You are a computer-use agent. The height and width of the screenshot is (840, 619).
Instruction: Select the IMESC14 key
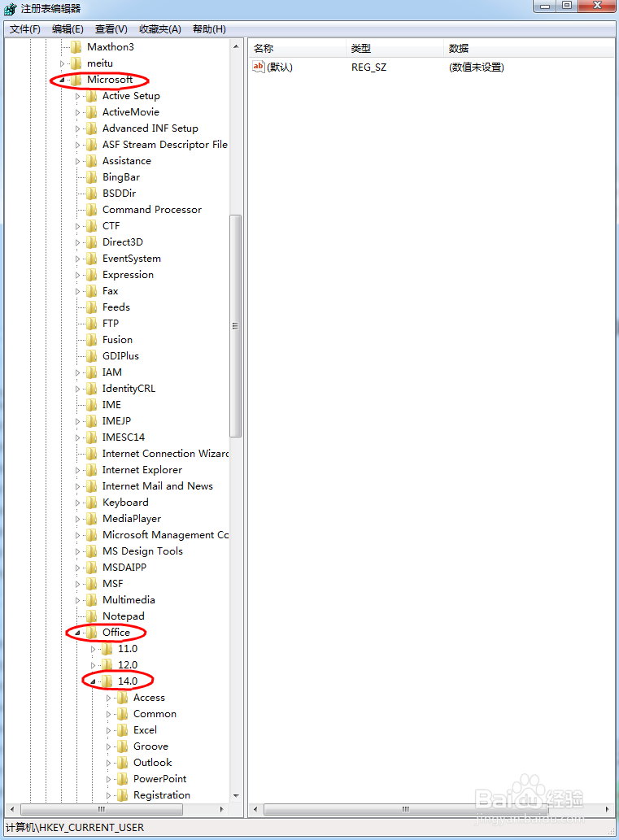click(x=124, y=437)
